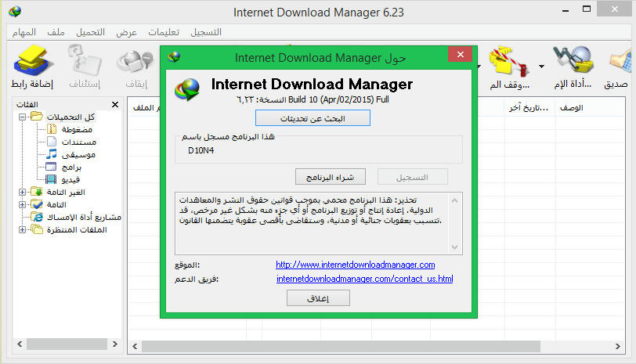The image size is (636, 364).
Task: Open the View (عرض) menu
Action: click(x=127, y=32)
